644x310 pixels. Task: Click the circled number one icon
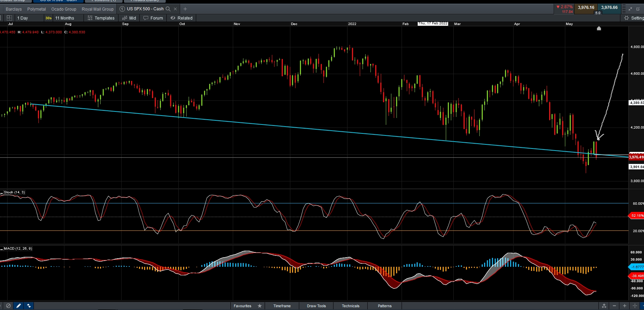122,9
